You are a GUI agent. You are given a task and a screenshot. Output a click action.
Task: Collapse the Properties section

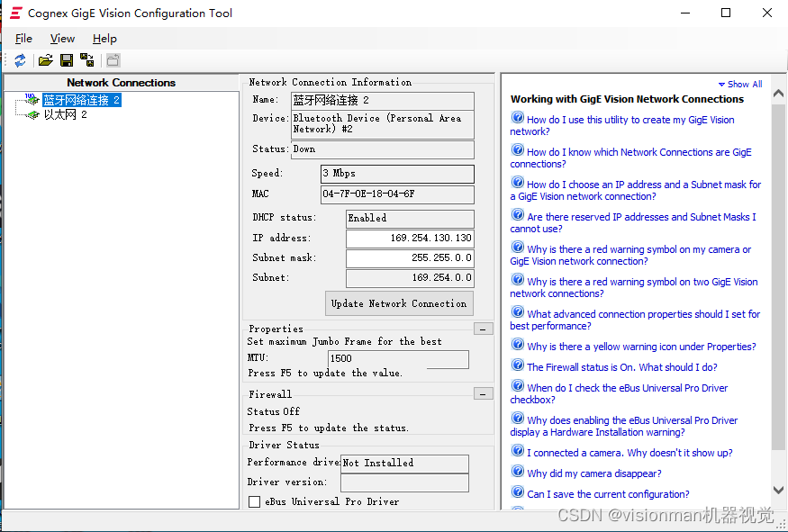tap(484, 329)
